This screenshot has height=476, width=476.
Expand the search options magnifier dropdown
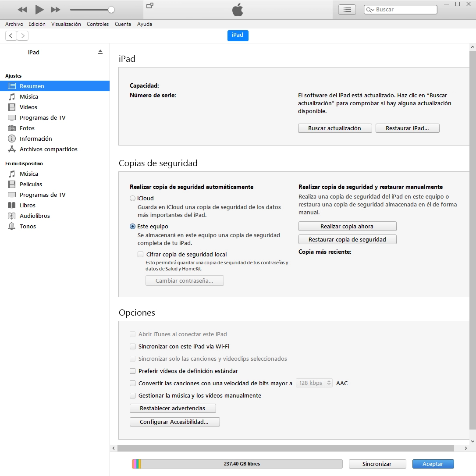tap(370, 10)
